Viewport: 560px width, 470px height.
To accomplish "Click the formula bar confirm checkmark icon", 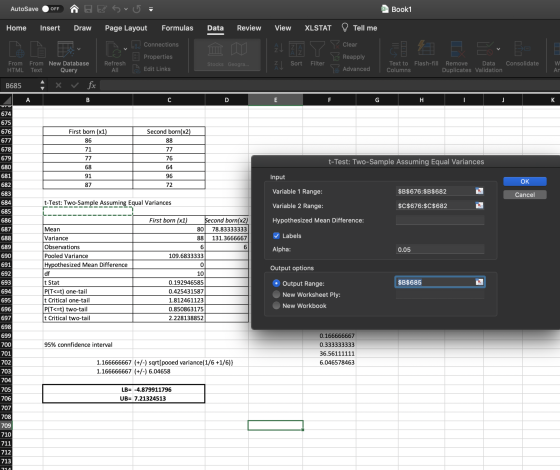I will (75, 85).
